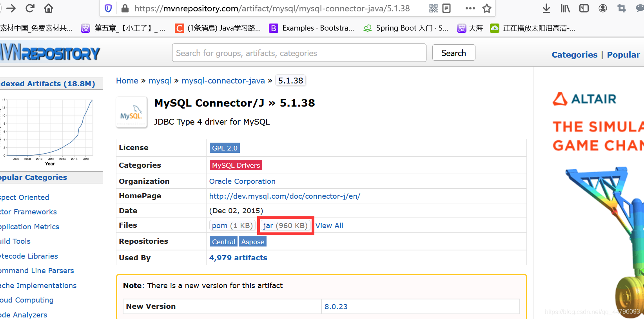The image size is (644, 319).
Task: Open Firefox account avatar icon
Action: 603,8
